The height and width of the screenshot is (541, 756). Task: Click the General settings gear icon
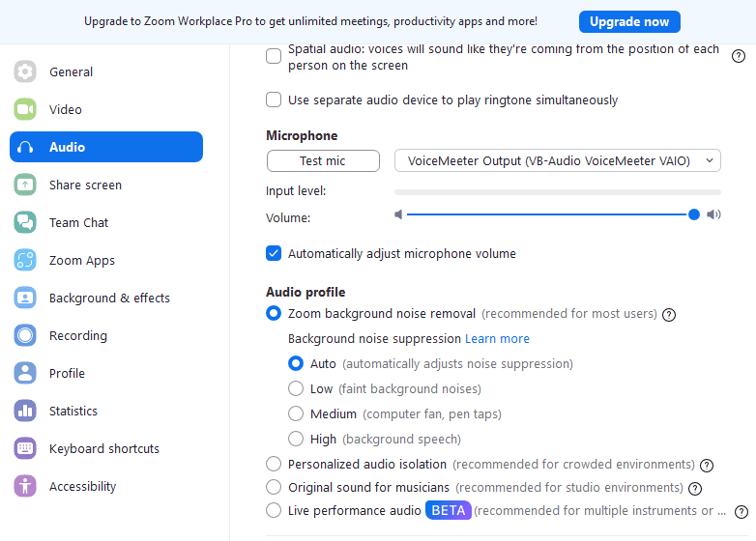point(25,71)
